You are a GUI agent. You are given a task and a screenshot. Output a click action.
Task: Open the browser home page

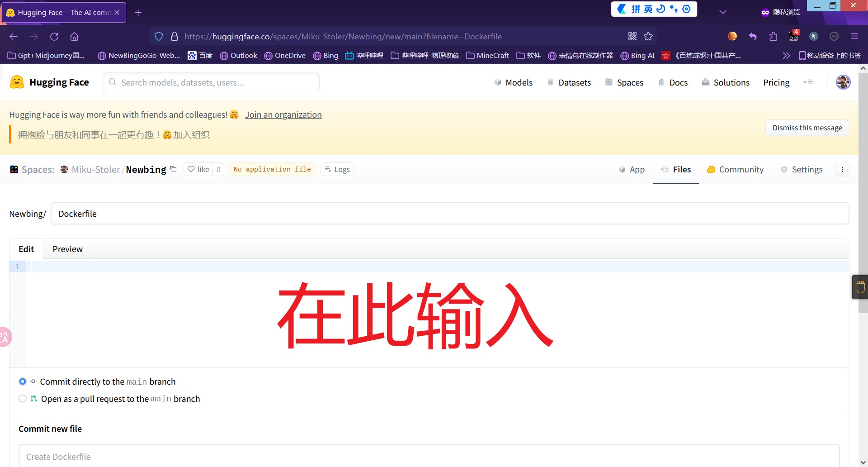pos(74,37)
